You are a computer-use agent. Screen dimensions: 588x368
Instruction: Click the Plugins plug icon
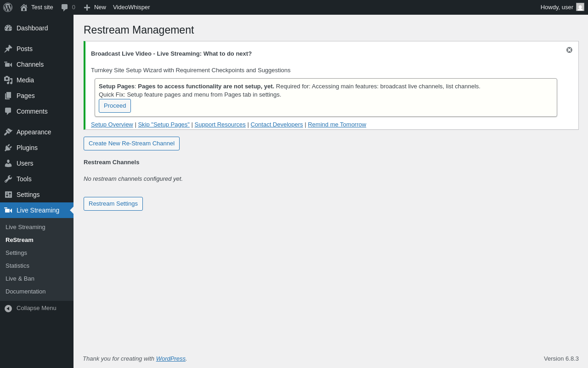point(8,148)
